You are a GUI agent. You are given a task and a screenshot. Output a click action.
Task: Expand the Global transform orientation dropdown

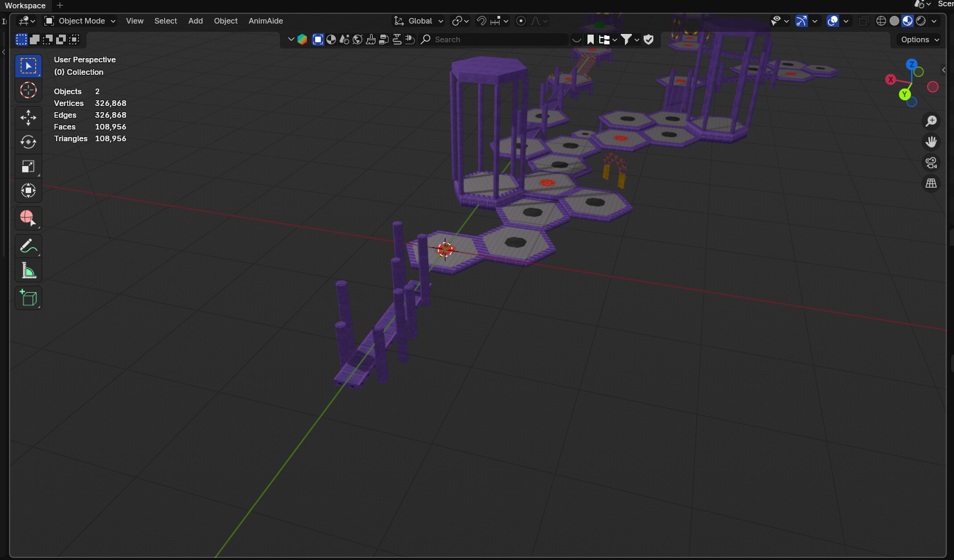coord(419,21)
